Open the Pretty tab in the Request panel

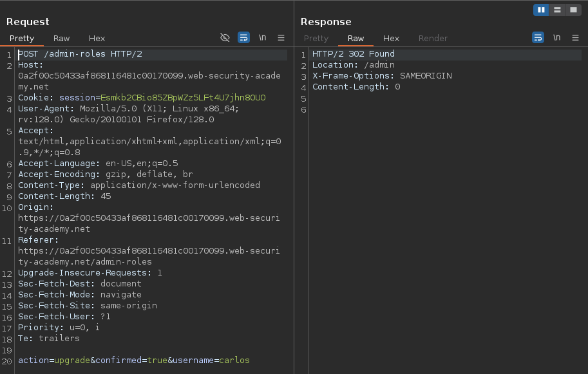(22, 39)
